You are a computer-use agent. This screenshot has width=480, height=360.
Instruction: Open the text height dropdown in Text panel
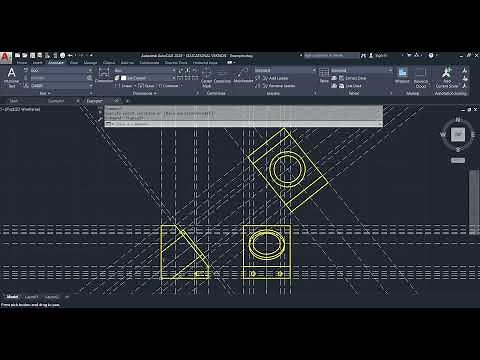coord(90,86)
